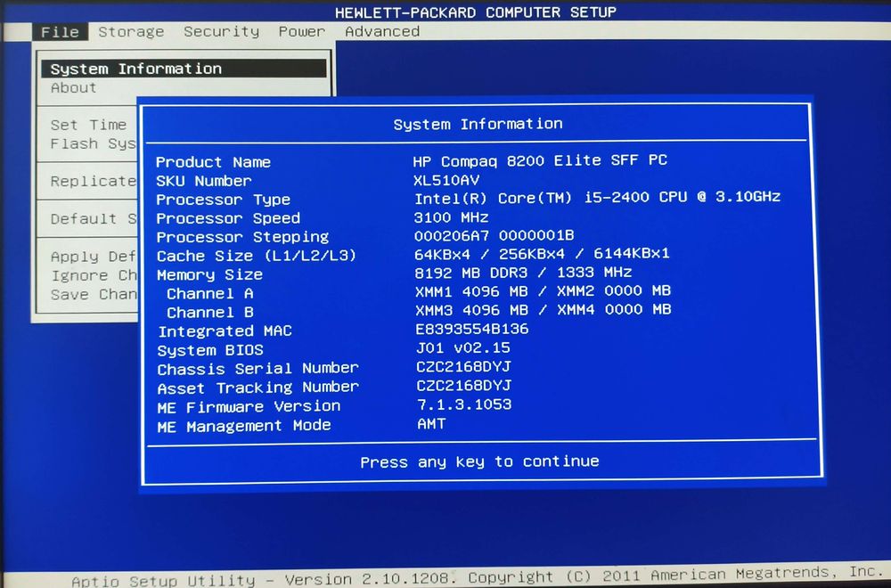Image resolution: width=891 pixels, height=588 pixels.
Task: Open the File menu
Action: [x=60, y=32]
